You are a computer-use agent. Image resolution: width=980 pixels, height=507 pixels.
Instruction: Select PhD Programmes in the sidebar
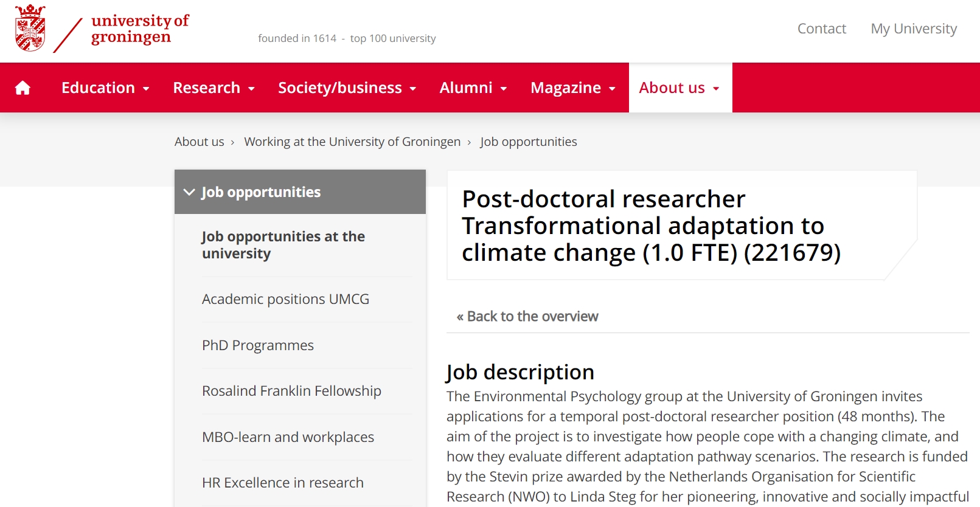coord(258,345)
